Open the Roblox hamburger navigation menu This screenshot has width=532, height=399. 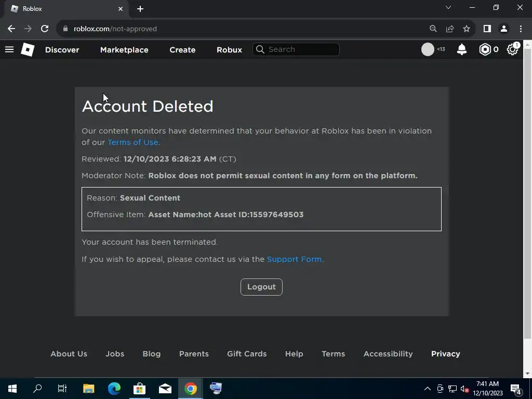[9, 49]
